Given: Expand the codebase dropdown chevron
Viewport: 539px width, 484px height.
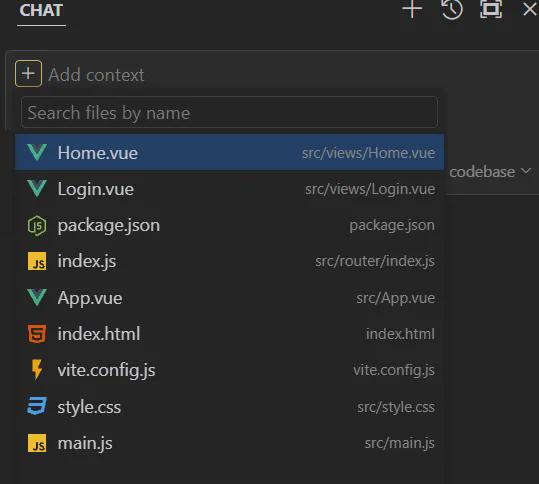Looking at the screenshot, I should pyautogui.click(x=526, y=171).
